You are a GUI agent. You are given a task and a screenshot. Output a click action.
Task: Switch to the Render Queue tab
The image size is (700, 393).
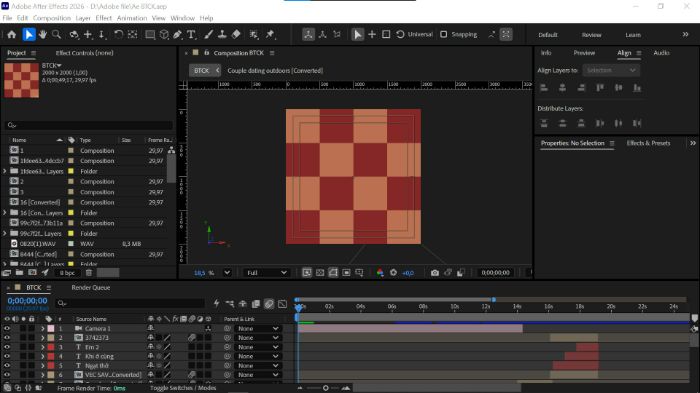point(91,288)
